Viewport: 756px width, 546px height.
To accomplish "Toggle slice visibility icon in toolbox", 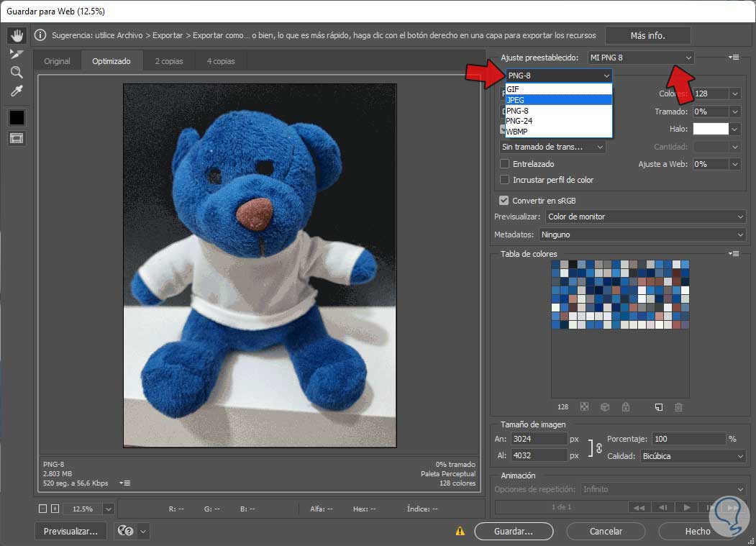I will click(17, 139).
